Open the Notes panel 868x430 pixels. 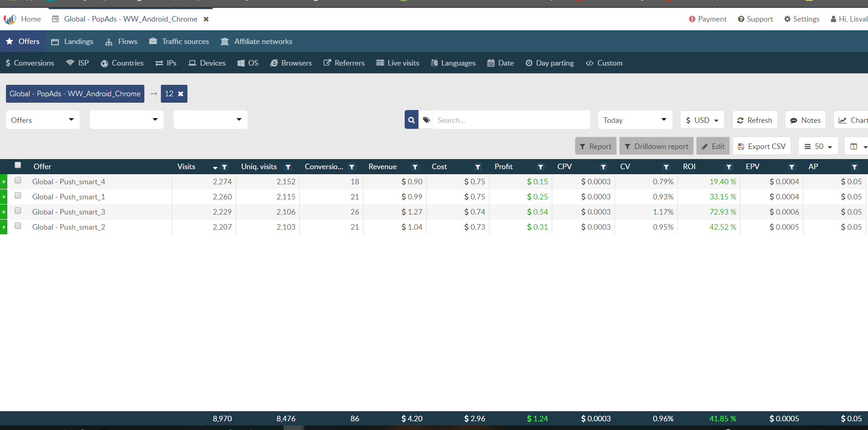pos(806,120)
